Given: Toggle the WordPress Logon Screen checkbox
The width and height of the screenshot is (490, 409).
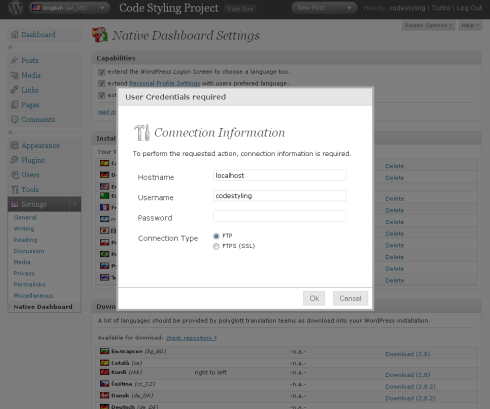Looking at the screenshot, I should (x=102, y=72).
